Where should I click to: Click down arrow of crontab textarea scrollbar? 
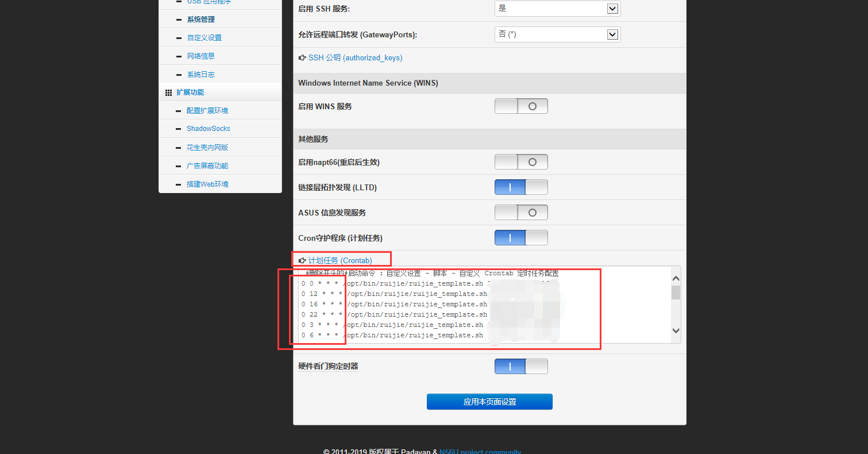676,330
